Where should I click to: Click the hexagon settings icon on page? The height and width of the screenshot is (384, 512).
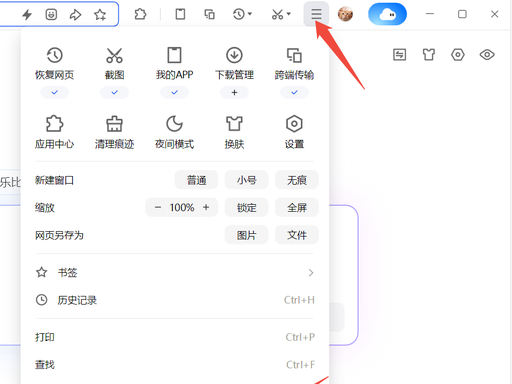[458, 55]
